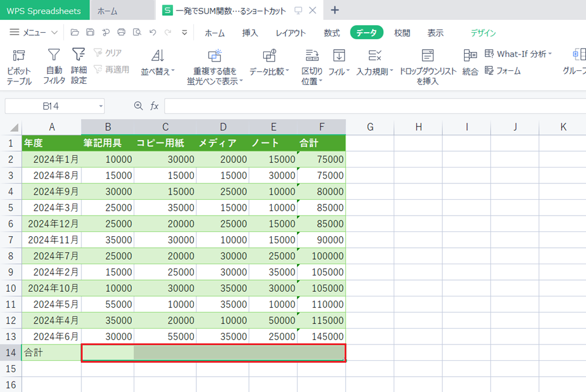The height and width of the screenshot is (392, 586).
Task: Switch to the Review (校閲) ribbon tab
Action: point(402,33)
